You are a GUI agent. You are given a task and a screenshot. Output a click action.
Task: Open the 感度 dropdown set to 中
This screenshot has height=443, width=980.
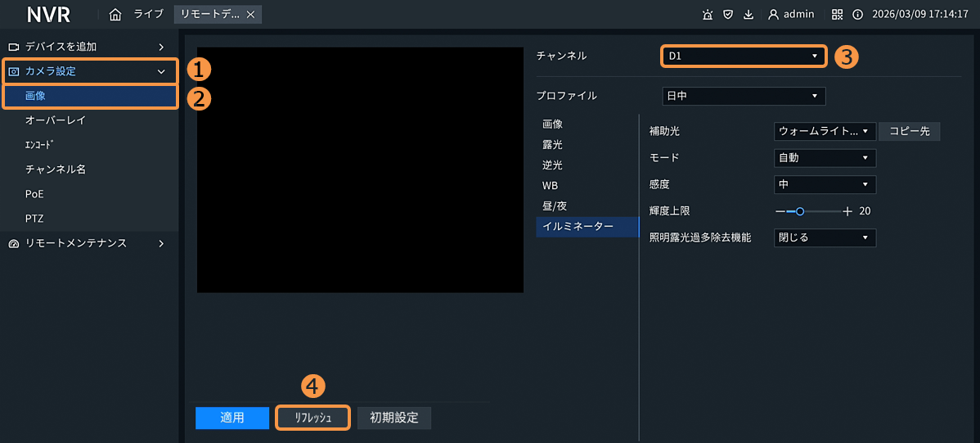coord(825,184)
